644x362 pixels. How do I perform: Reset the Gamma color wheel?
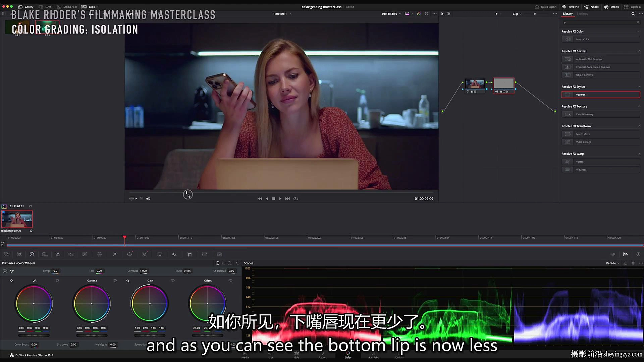(115, 281)
